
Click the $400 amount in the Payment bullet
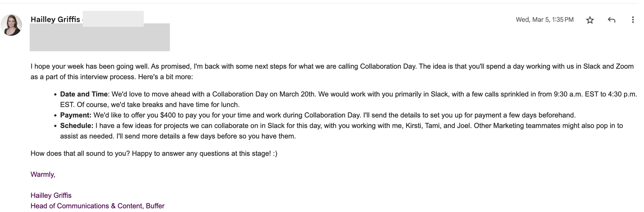point(168,115)
